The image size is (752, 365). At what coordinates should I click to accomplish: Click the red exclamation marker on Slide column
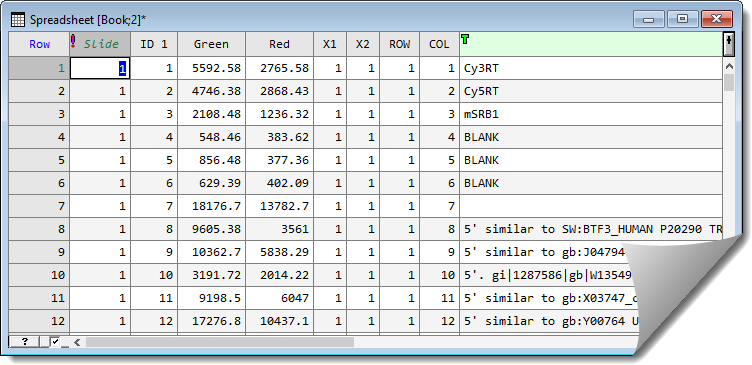click(73, 41)
